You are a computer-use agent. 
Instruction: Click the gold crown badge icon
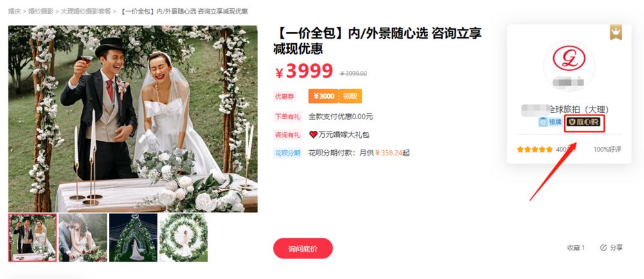tap(615, 32)
